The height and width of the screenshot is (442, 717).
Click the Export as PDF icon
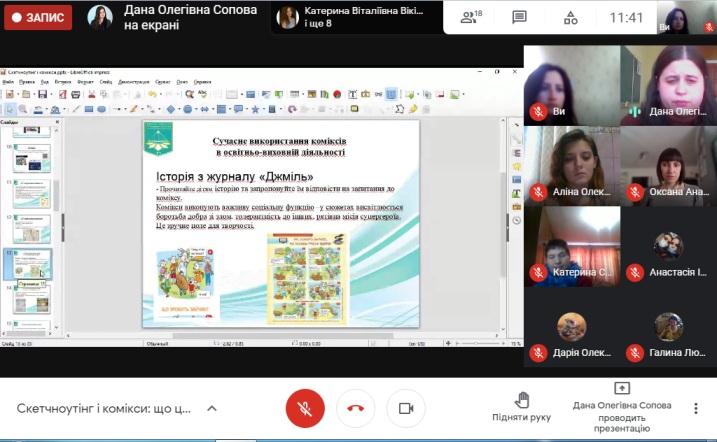tap(63, 94)
